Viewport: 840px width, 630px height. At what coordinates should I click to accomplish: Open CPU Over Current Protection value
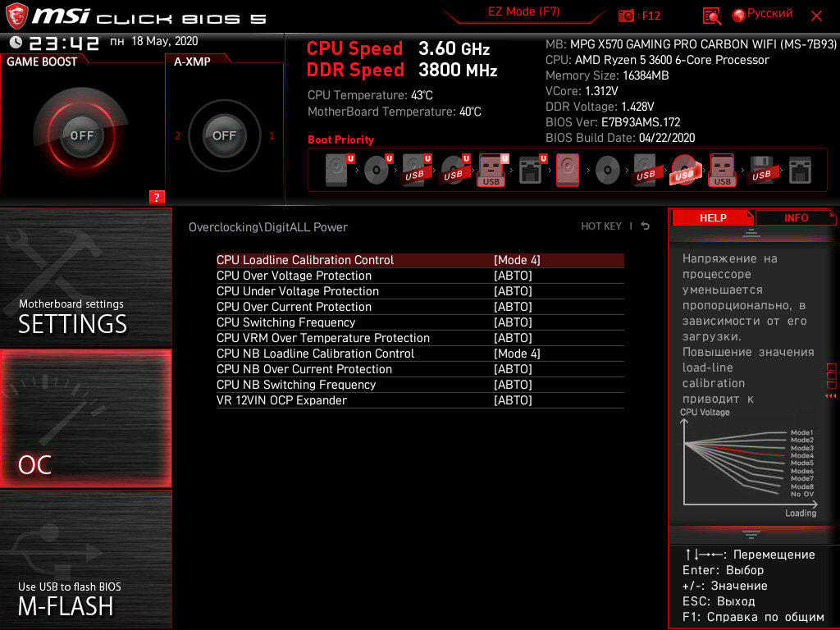[x=513, y=307]
